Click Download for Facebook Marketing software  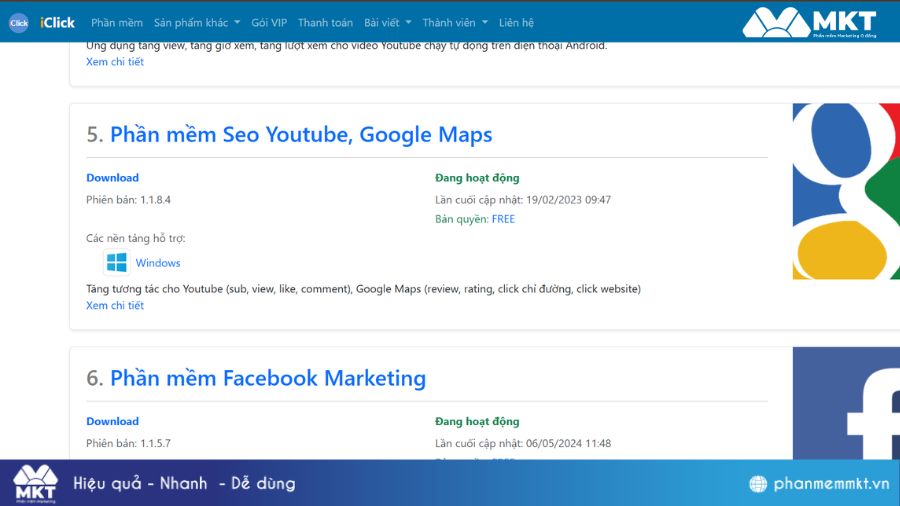point(112,421)
